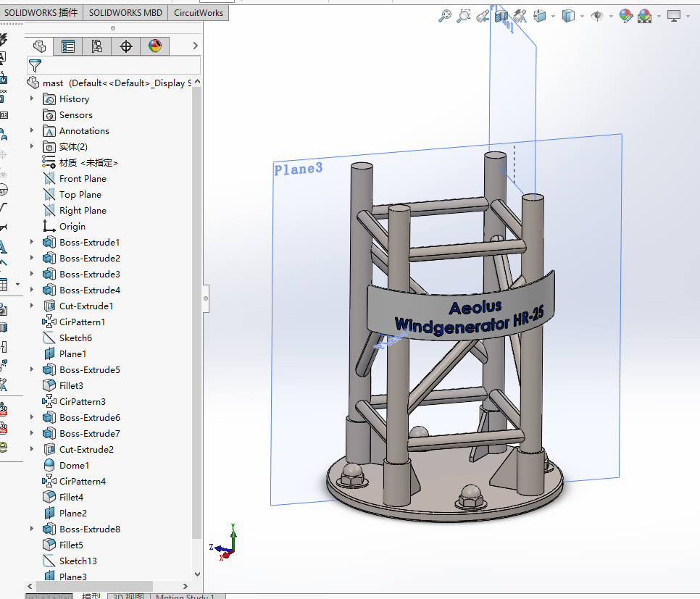Click feature tree scroll-down arrow
The image size is (700, 599).
pos(197,574)
